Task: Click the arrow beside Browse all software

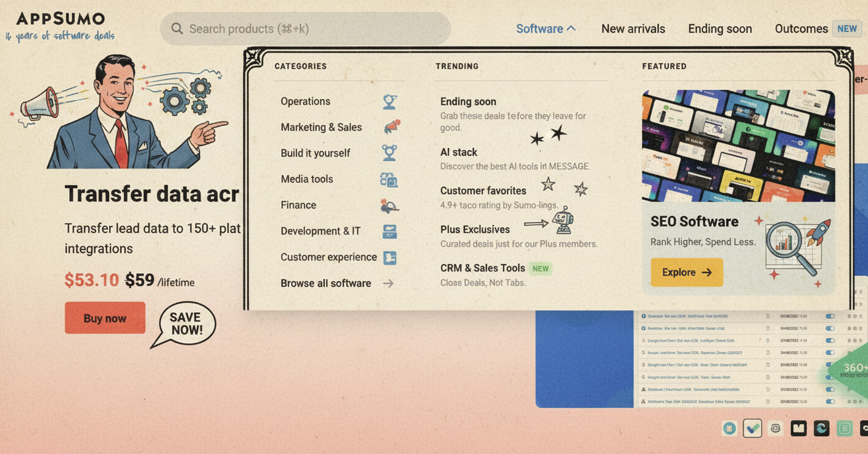Action: click(388, 284)
